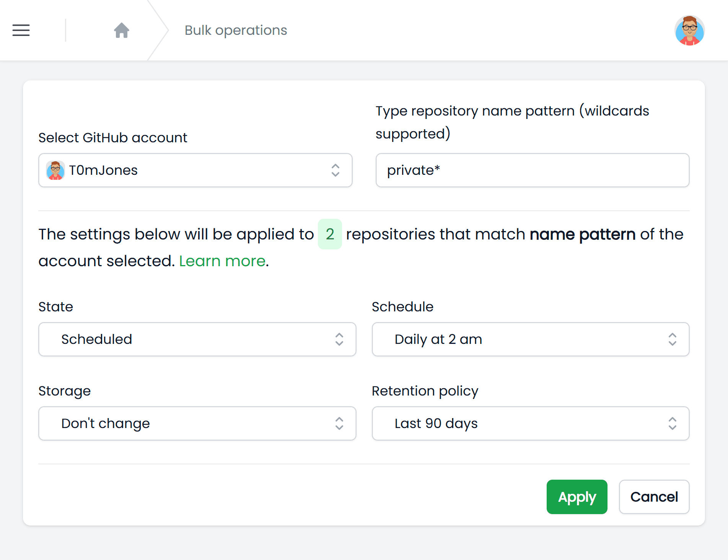Click the matched repositories count badge

(x=330, y=234)
